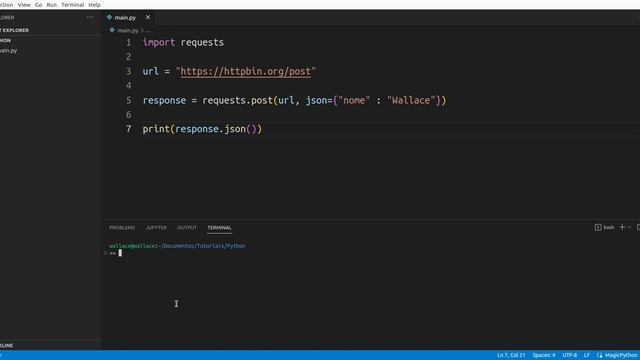Viewport: 640px width, 360px height.
Task: Select the Terminal panel tab
Action: 219,228
